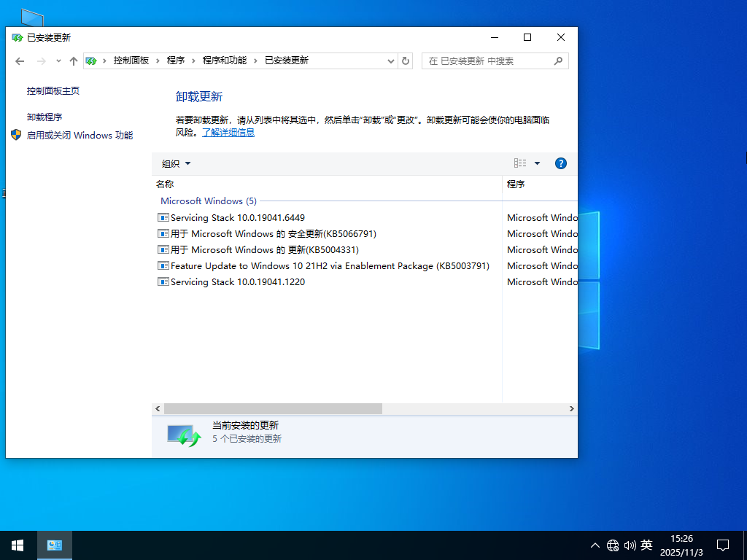747x560 pixels.
Task: Open the address bar history dropdown arrow
Action: [x=391, y=61]
